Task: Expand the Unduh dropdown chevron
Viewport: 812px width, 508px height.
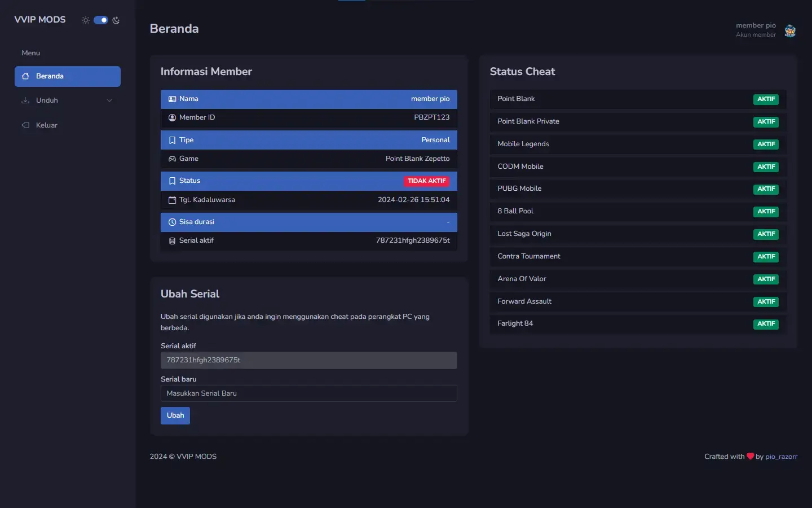Action: click(109, 100)
